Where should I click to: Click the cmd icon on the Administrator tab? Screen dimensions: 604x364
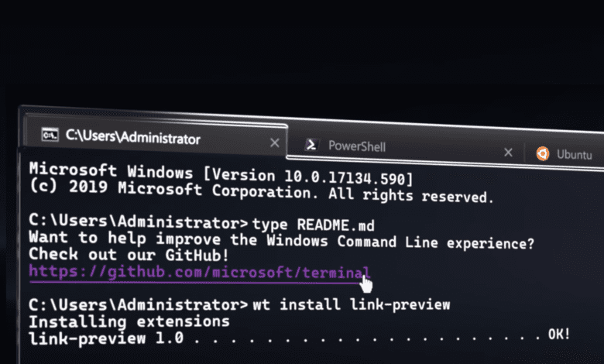tap(50, 135)
